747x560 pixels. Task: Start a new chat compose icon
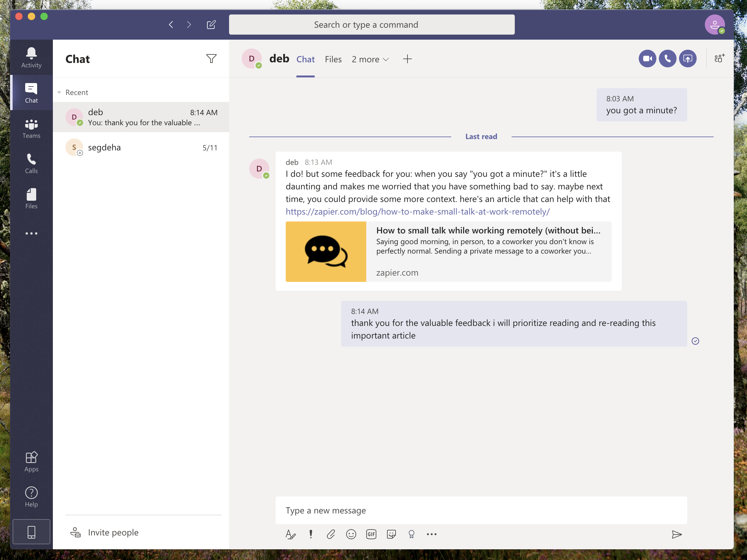pyautogui.click(x=211, y=25)
